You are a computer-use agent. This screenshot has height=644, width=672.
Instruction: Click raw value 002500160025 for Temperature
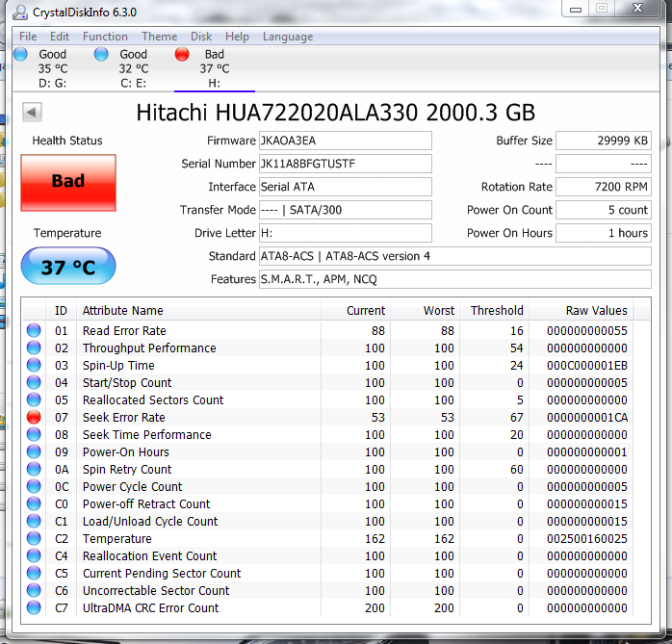[586, 539]
